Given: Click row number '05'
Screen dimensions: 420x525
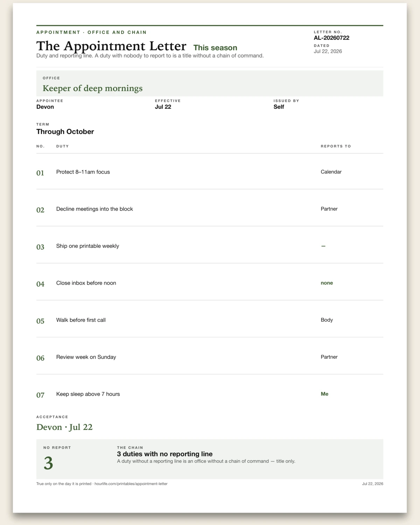Looking at the screenshot, I should [x=40, y=321].
